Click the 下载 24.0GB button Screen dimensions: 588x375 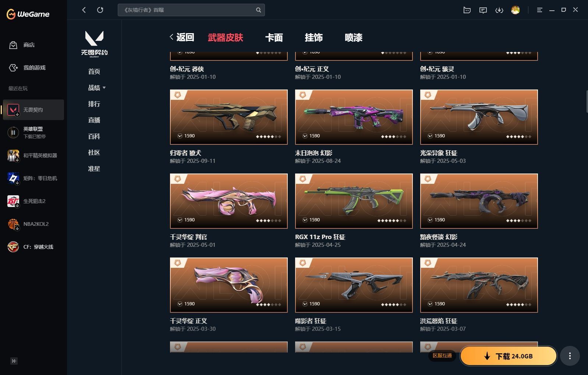(x=509, y=356)
